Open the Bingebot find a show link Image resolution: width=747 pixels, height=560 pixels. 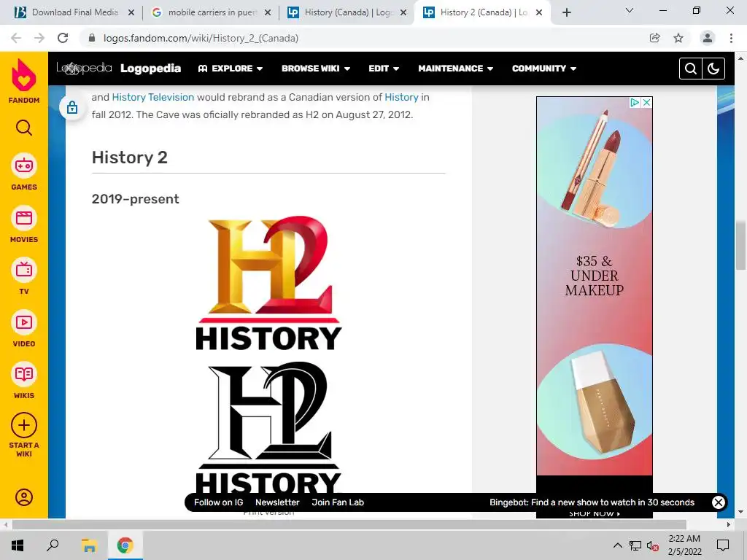[592, 502]
